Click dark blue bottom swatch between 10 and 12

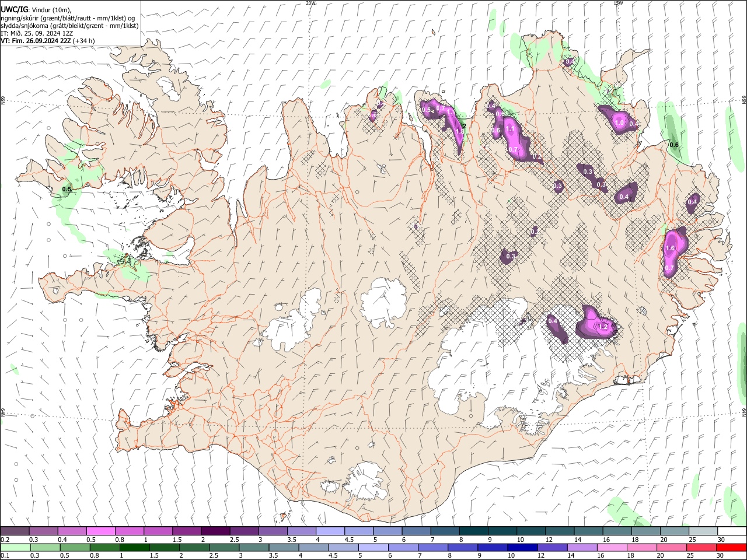[x=522, y=547]
